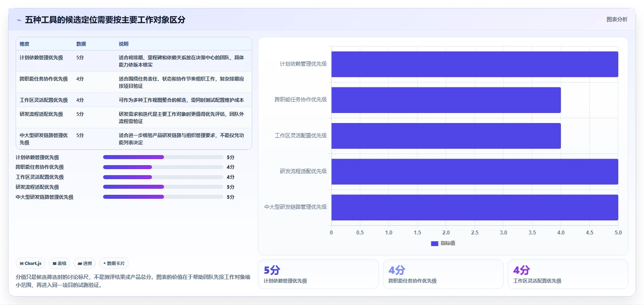Image resolution: width=644 pixels, height=305 pixels.
Task: Select the 中大型研发链路管理优先级 table row name
Action: 44,139
